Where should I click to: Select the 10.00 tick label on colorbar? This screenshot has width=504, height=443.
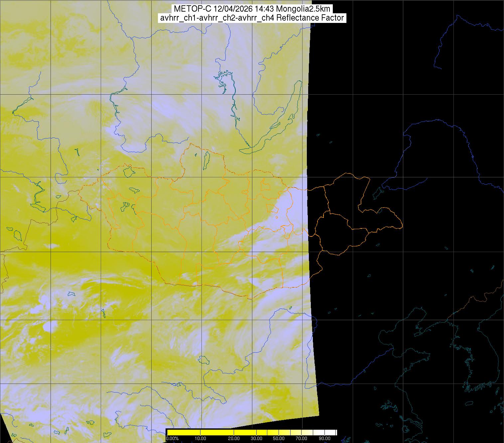click(200, 439)
